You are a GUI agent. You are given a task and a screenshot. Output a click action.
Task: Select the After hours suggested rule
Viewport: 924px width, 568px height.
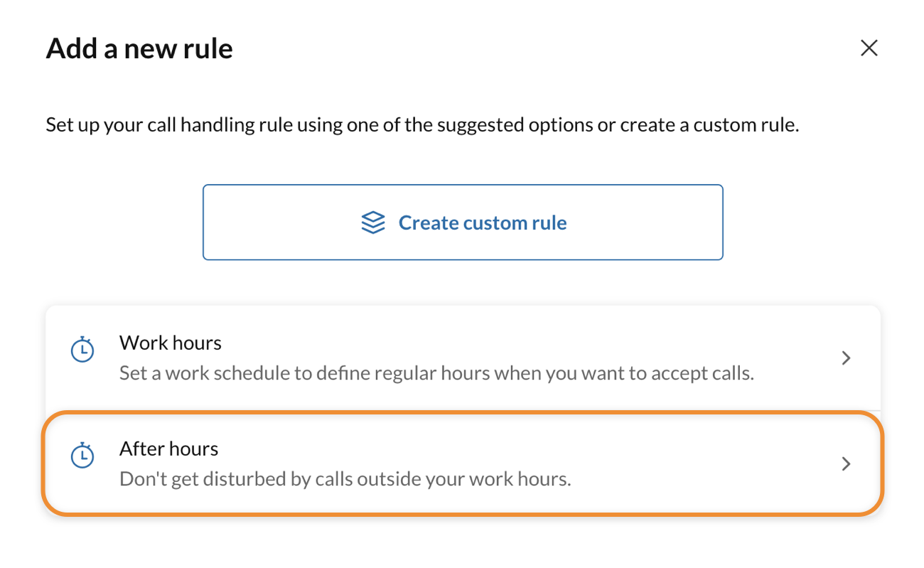click(x=462, y=463)
